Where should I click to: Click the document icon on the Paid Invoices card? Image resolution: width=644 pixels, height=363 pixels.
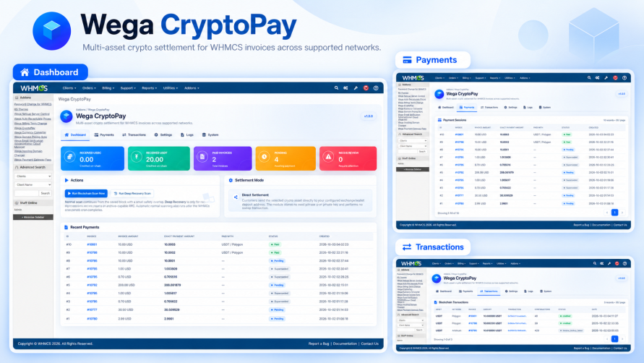(x=202, y=157)
